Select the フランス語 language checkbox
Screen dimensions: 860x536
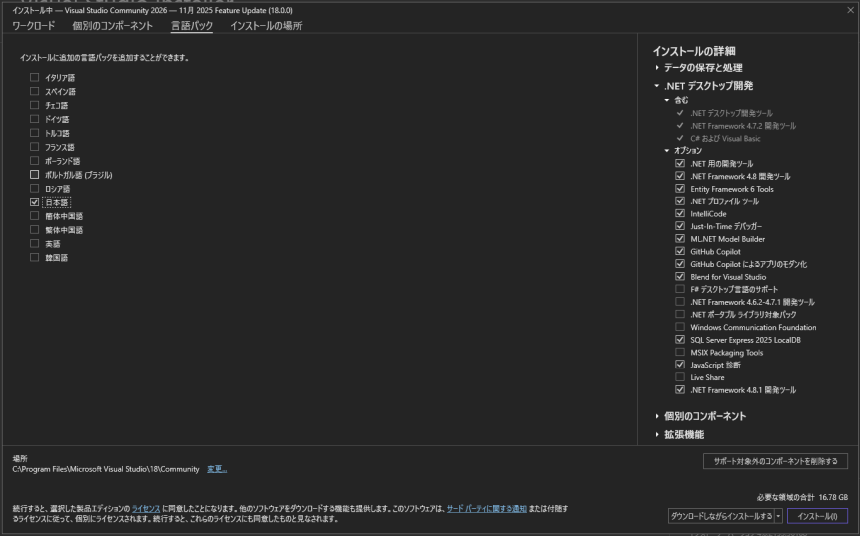point(35,147)
